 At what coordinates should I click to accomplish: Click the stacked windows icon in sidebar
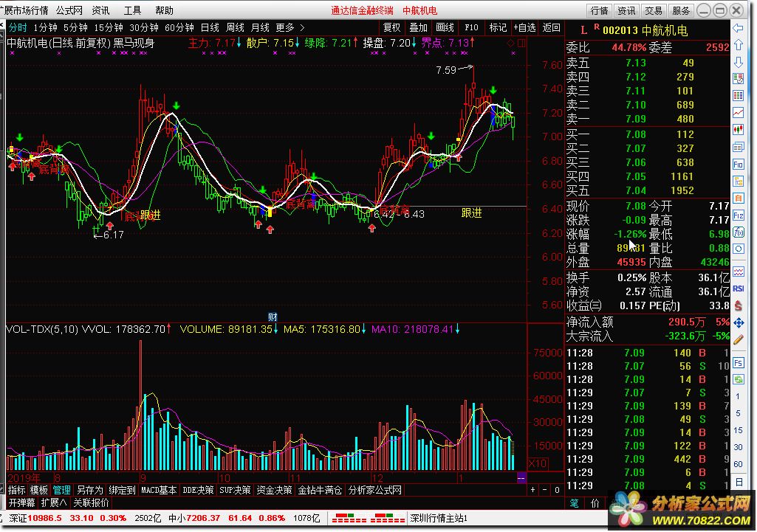point(739,147)
